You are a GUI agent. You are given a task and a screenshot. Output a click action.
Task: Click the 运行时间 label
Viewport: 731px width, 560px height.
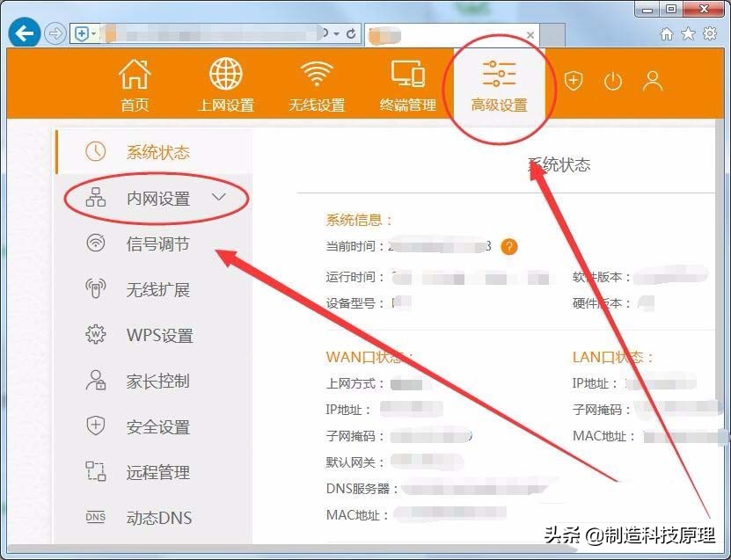[x=355, y=277]
